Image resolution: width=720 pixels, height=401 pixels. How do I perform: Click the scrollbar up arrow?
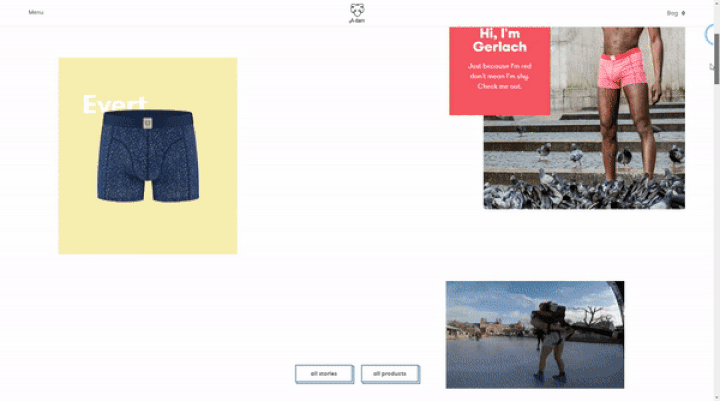716,3
